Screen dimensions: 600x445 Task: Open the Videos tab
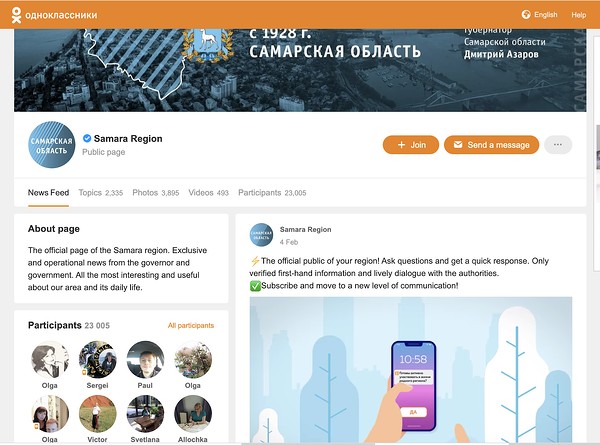pyautogui.click(x=209, y=193)
